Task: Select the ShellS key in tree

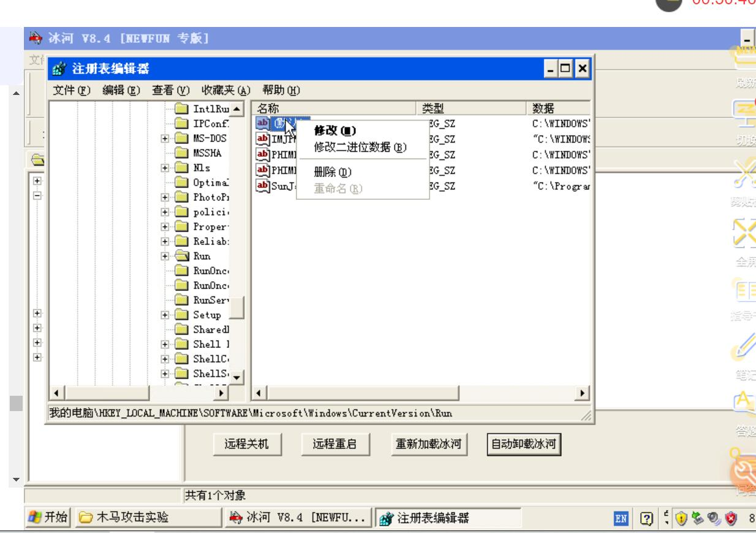Action: pos(210,374)
